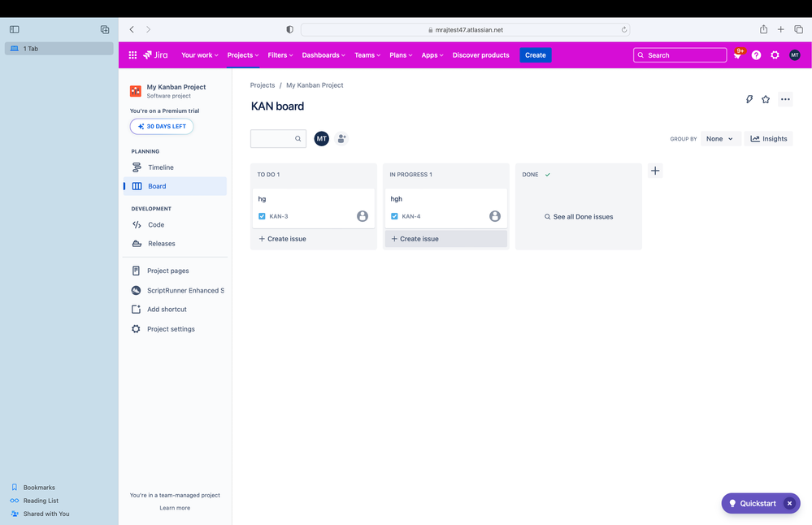Screen dimensions: 812x525
Task: Click the Learn more link
Action: (x=175, y=508)
